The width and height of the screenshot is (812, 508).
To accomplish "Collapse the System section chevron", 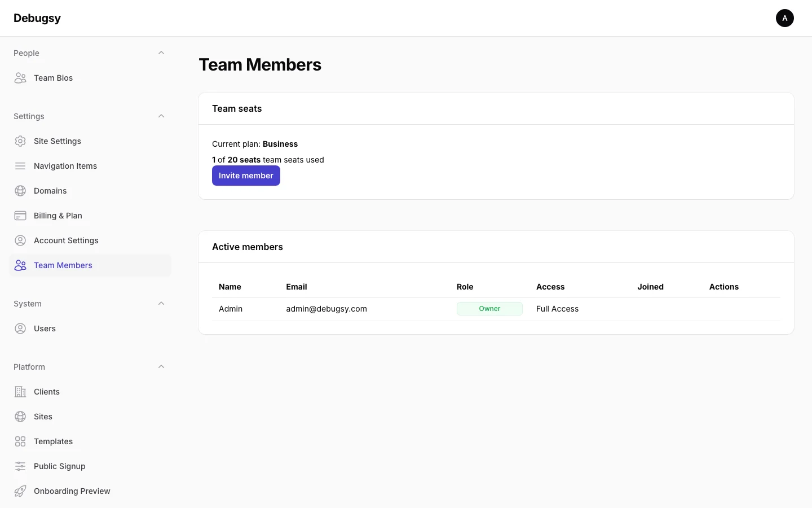I will [161, 304].
